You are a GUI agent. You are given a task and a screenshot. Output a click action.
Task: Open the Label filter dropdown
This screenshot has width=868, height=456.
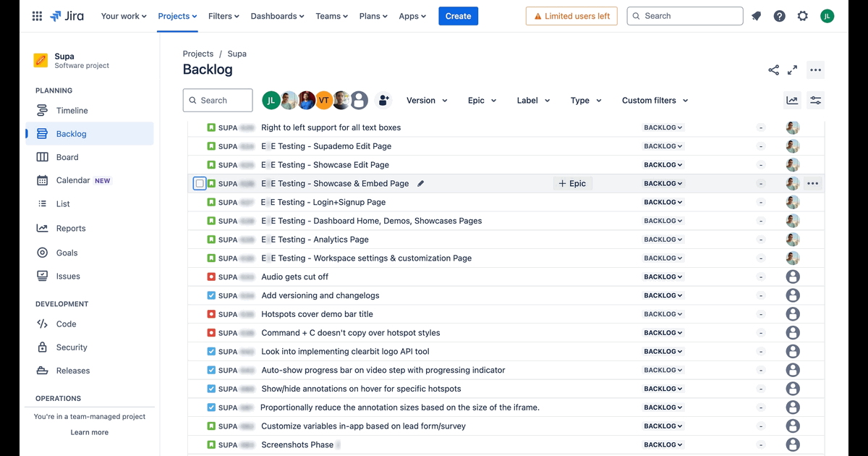click(533, 101)
